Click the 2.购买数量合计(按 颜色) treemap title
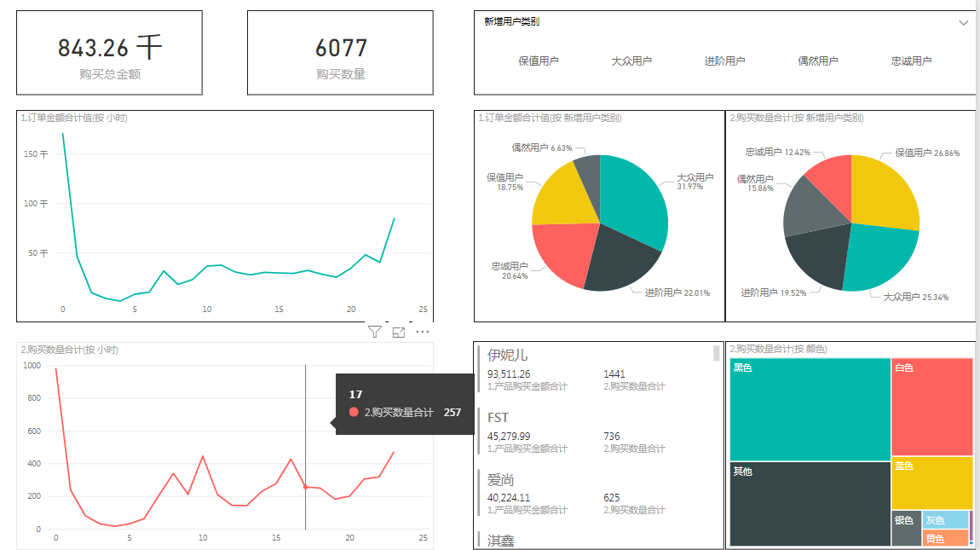Image resolution: width=980 pixels, height=550 pixels. pyautogui.click(x=778, y=349)
